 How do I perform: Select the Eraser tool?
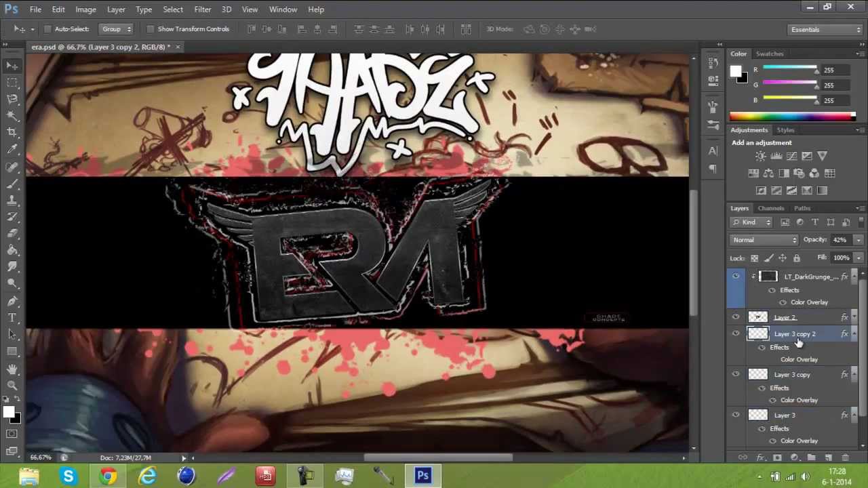pos(12,234)
